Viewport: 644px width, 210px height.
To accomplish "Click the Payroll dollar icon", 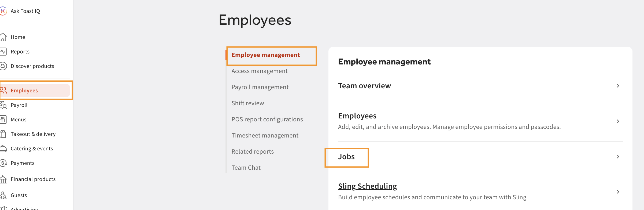I will click(3, 105).
